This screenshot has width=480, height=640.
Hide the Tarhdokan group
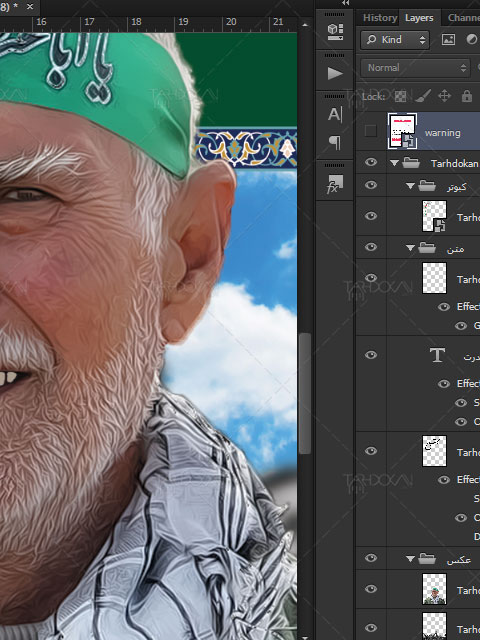pyautogui.click(x=371, y=162)
